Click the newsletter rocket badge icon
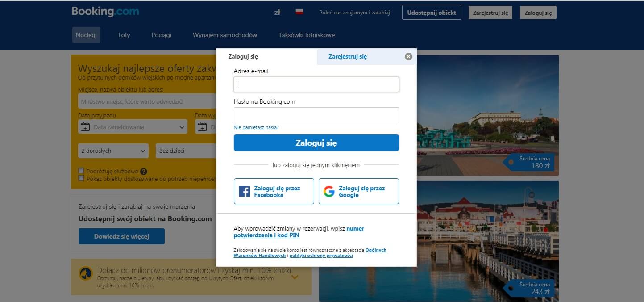 click(86, 273)
